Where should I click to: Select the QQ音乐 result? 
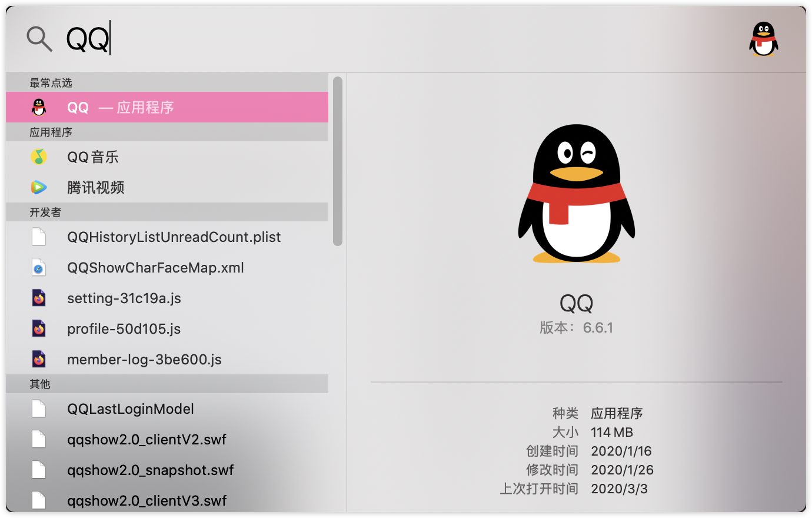point(167,157)
